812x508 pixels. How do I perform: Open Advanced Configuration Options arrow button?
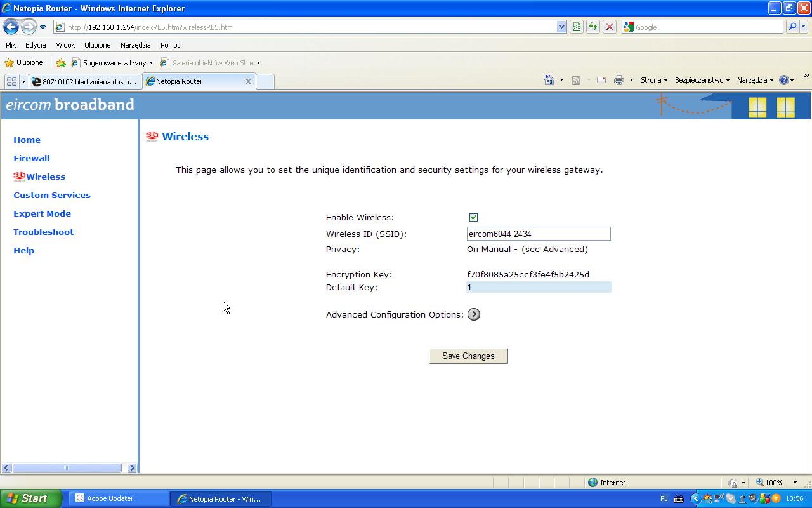[474, 314]
